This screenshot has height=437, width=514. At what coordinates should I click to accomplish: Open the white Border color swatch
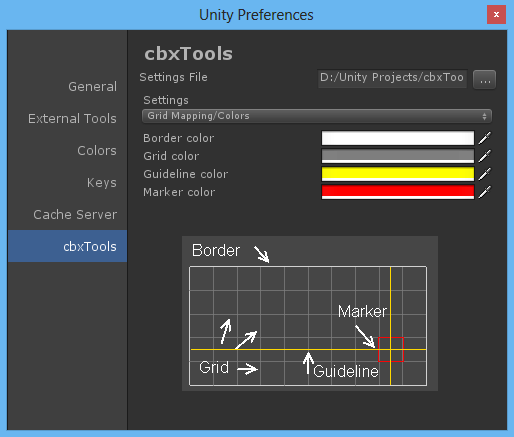398,138
